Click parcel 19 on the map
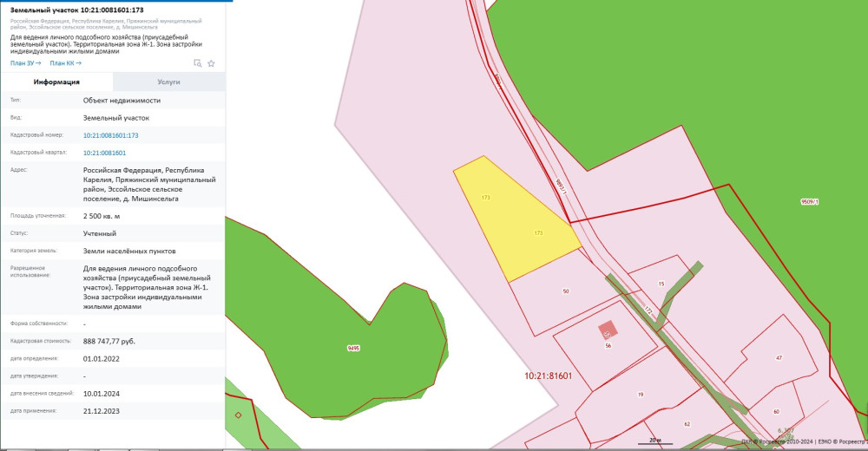The width and height of the screenshot is (868, 451). tap(640, 395)
